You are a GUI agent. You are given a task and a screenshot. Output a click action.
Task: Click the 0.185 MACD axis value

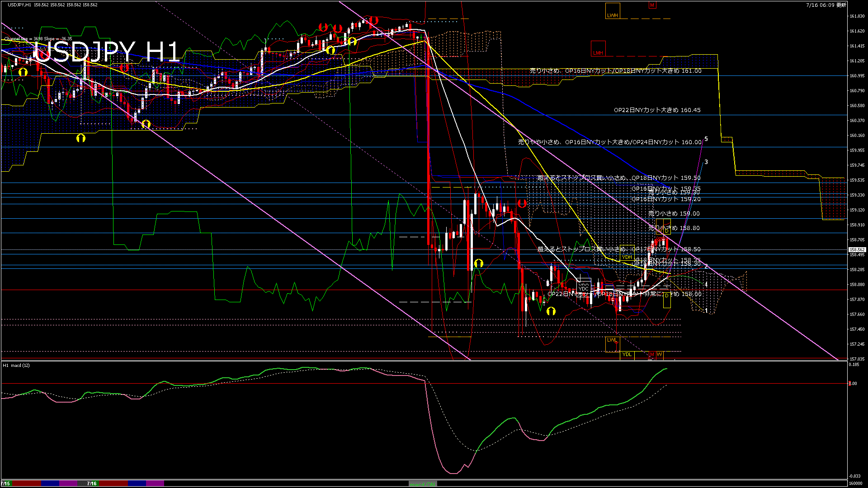click(x=854, y=364)
